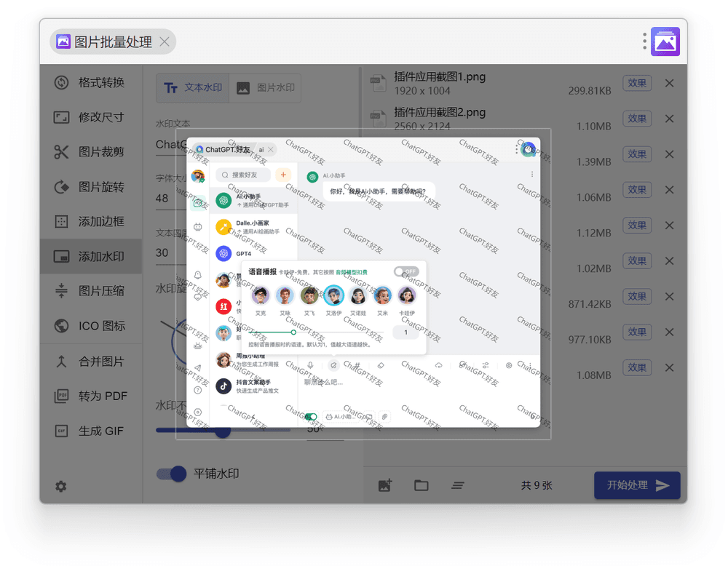Image resolution: width=728 pixels, height=566 pixels.
Task: Start processing with 开始处理 button
Action: click(637, 485)
